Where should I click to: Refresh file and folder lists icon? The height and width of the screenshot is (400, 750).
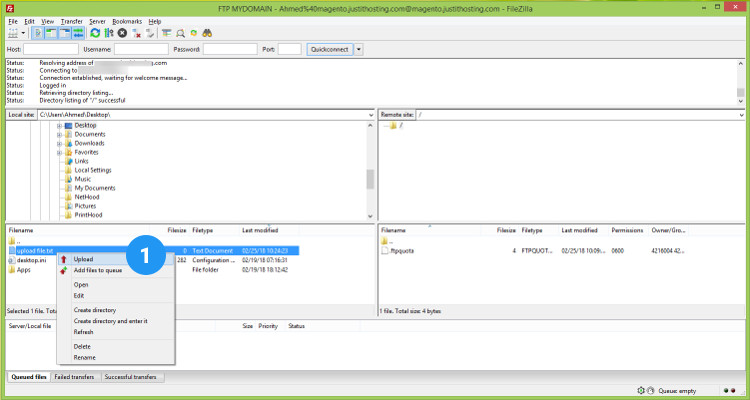click(95, 33)
